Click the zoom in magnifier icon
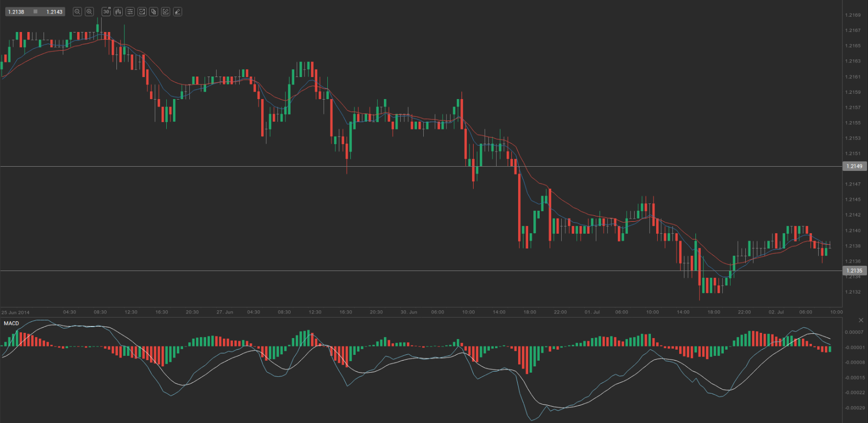The image size is (868, 423). [89, 12]
